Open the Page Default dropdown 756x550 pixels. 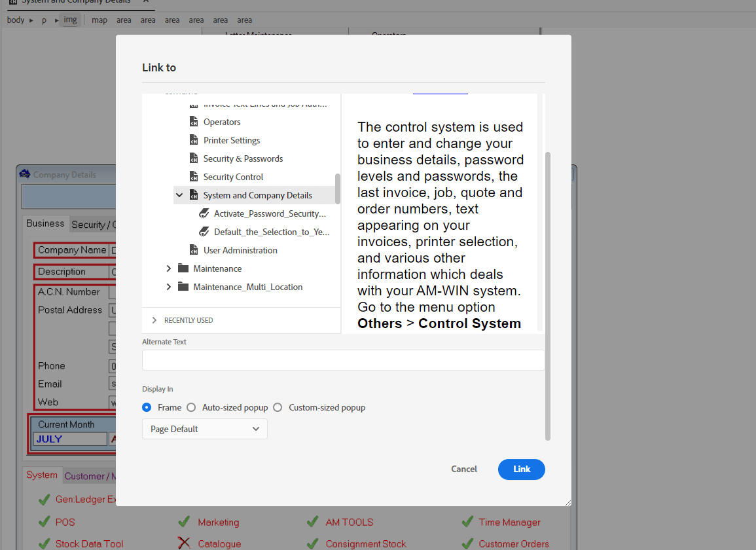tap(204, 429)
